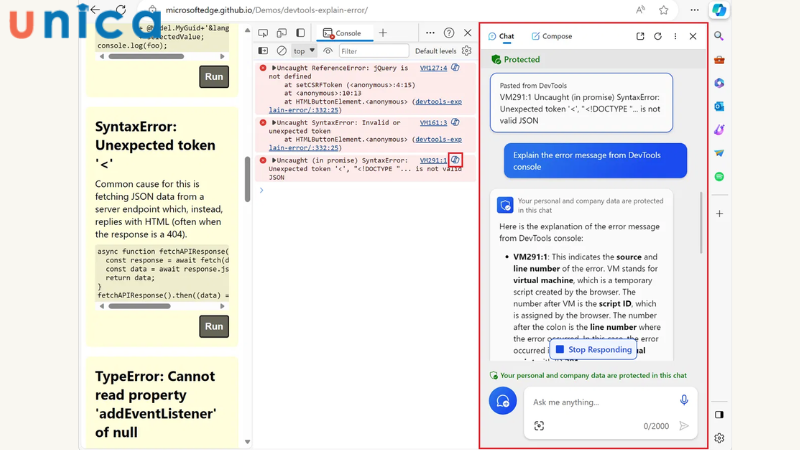Click the Copilot explain icon beside VM291:1
The height and width of the screenshot is (450, 800).
[x=455, y=160]
